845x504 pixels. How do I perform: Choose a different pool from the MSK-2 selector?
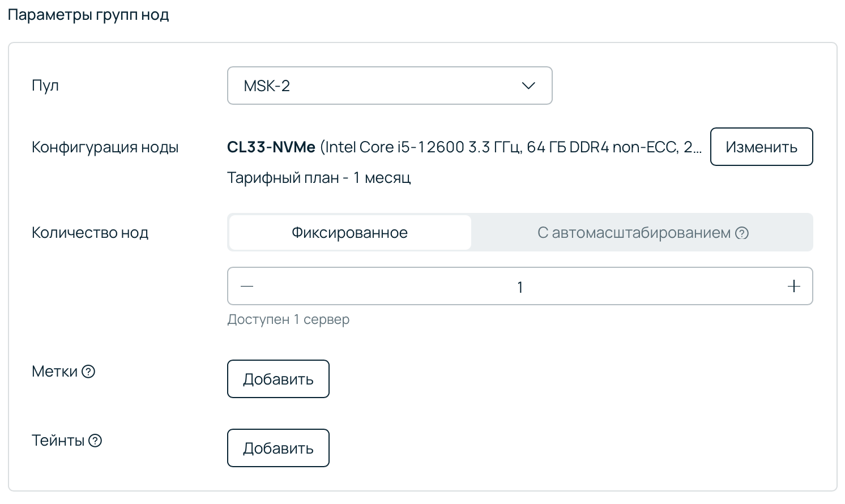pos(390,86)
